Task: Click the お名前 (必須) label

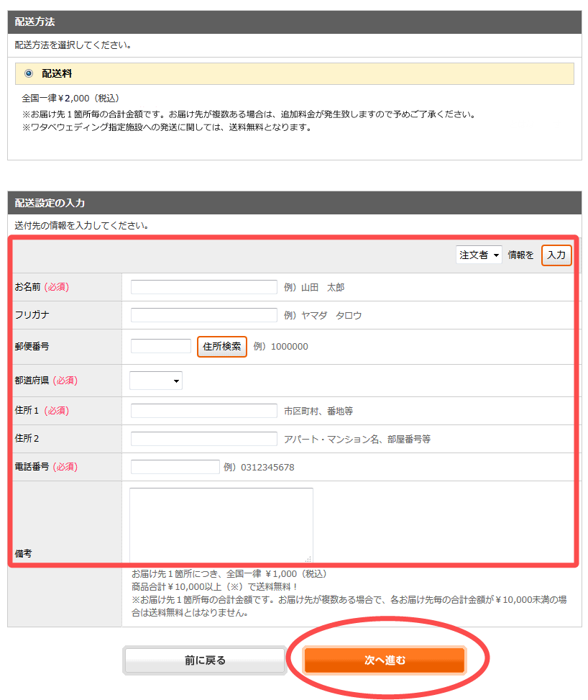Action: pos(42,286)
